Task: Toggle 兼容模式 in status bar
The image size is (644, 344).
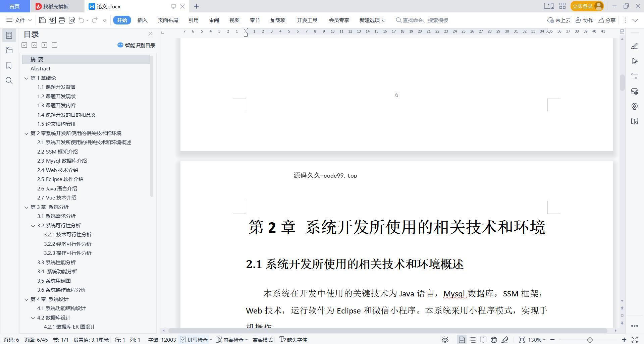Action: click(262, 340)
